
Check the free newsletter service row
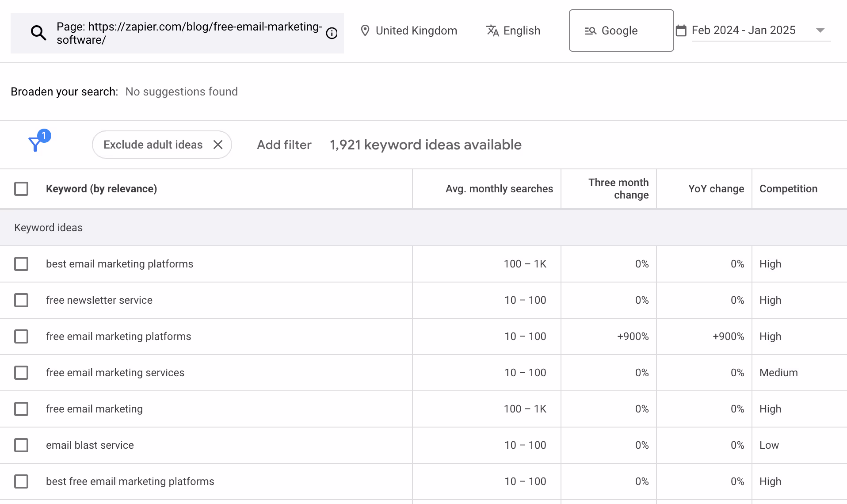pyautogui.click(x=21, y=300)
